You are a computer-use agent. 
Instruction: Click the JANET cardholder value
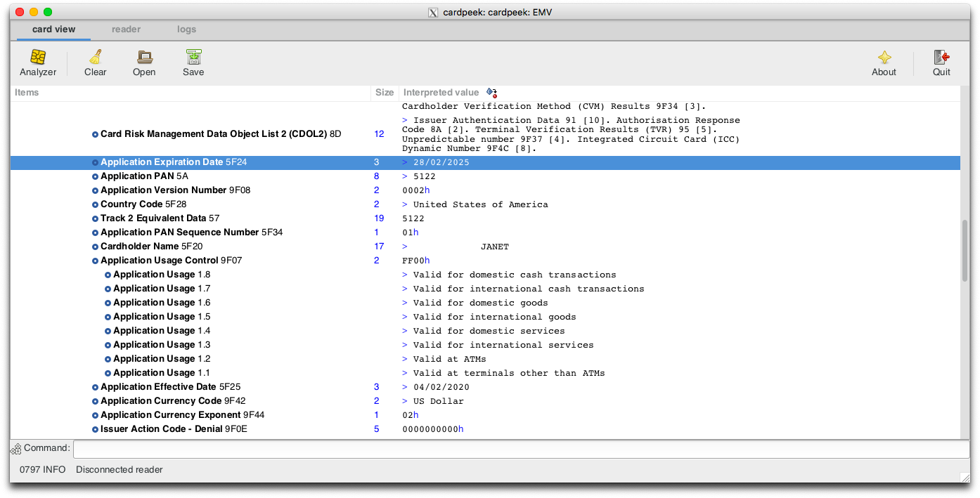495,247
